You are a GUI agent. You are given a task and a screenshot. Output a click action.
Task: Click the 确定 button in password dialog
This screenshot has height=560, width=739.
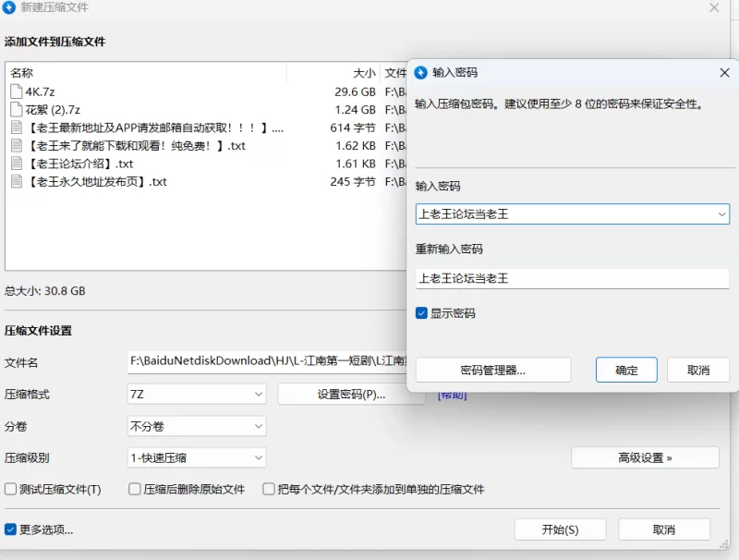point(626,370)
